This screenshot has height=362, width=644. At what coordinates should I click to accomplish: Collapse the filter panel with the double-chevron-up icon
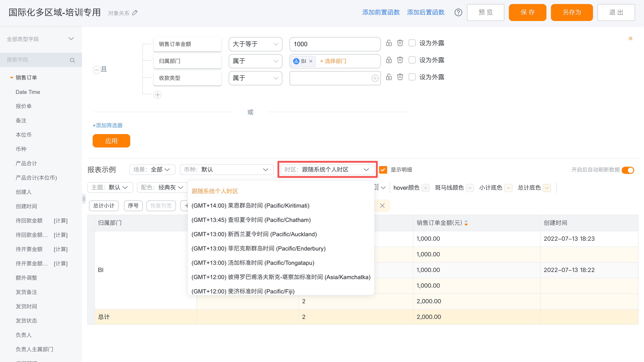coord(630,39)
